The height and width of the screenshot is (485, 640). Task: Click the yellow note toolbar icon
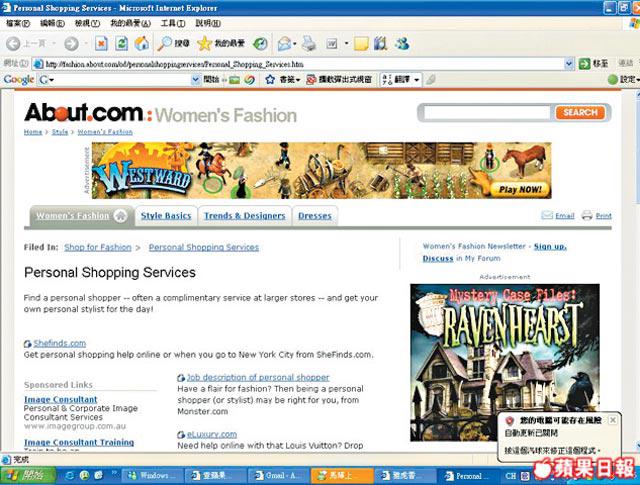click(361, 43)
